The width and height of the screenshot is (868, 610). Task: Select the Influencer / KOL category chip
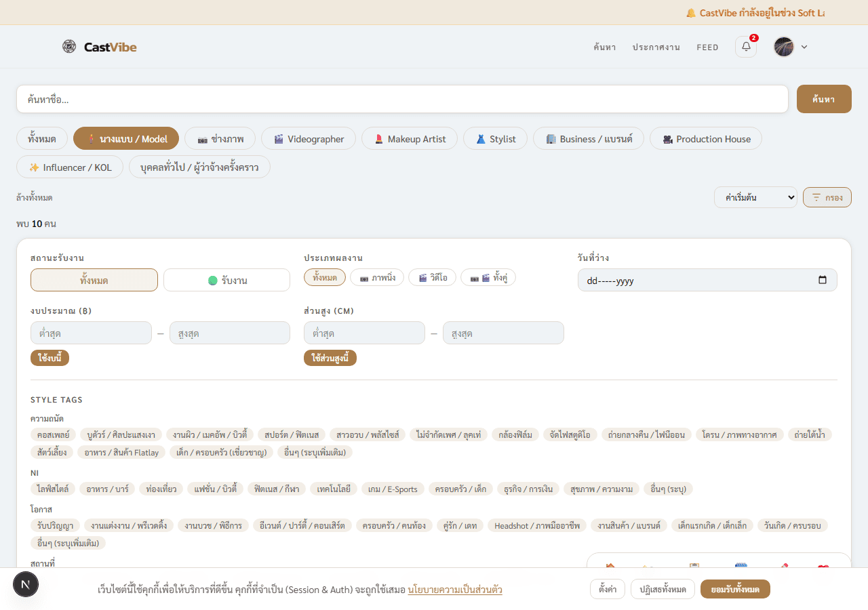(70, 167)
